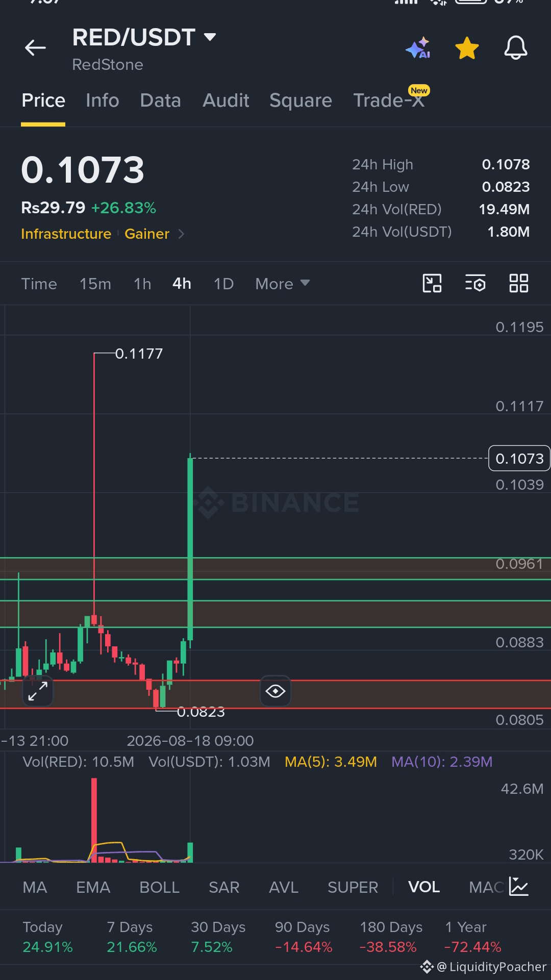Click the 0.0823 low marker label

coord(201,712)
